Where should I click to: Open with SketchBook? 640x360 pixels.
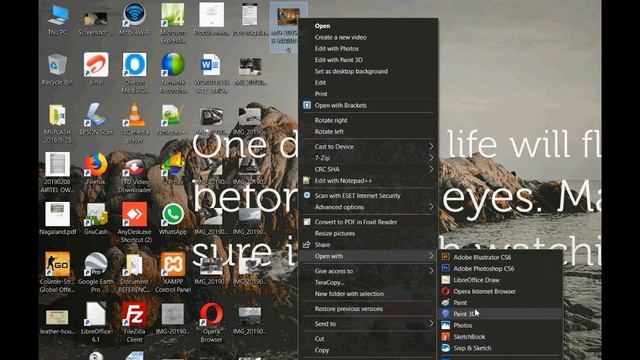(500, 337)
